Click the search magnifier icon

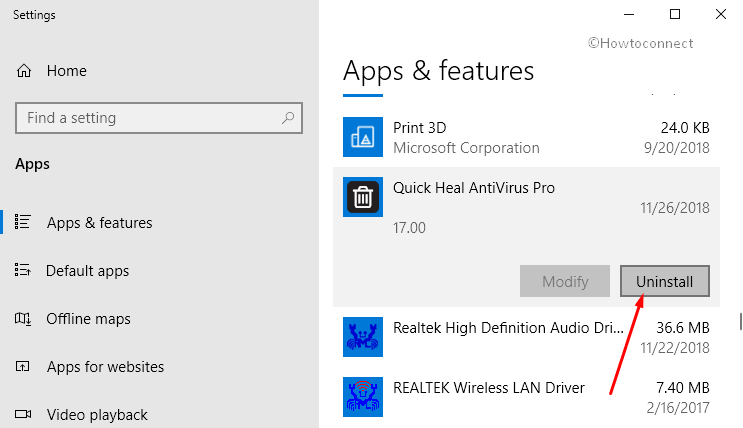tap(288, 118)
